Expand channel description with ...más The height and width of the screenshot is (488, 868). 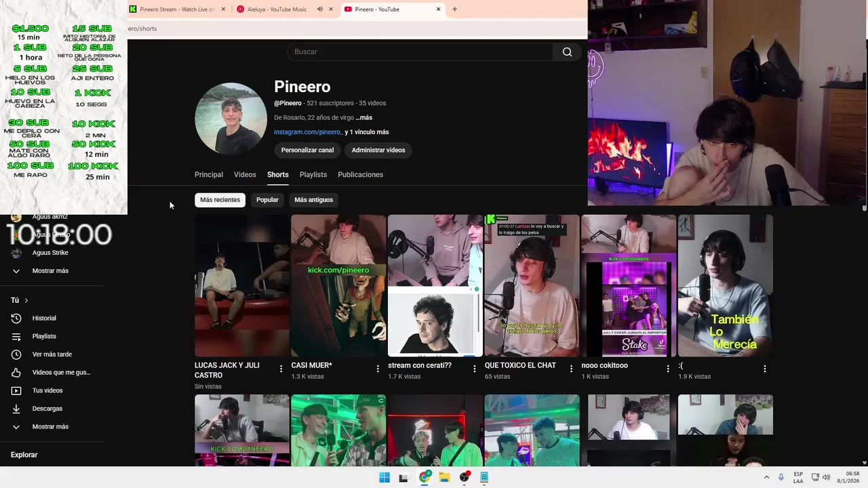[363, 118]
